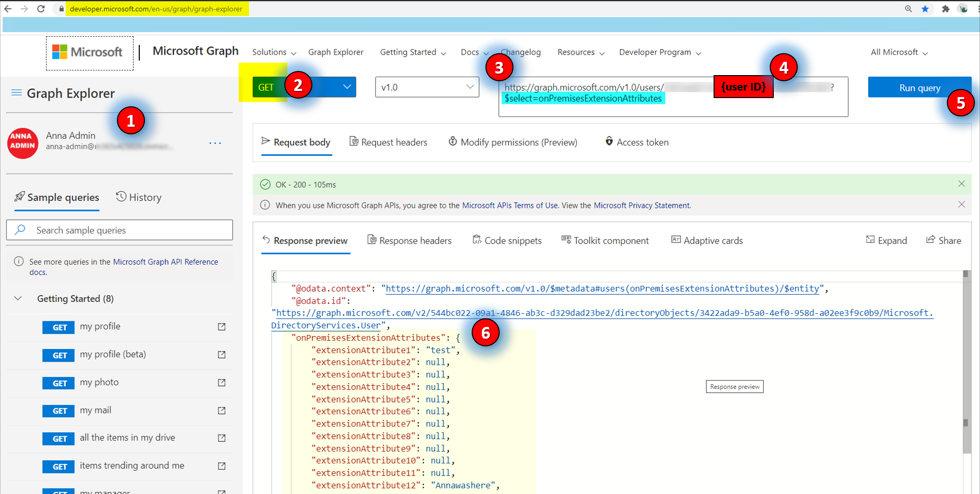This screenshot has height=494, width=980.
Task: Open docs link icon for my profile
Action: 222,326
